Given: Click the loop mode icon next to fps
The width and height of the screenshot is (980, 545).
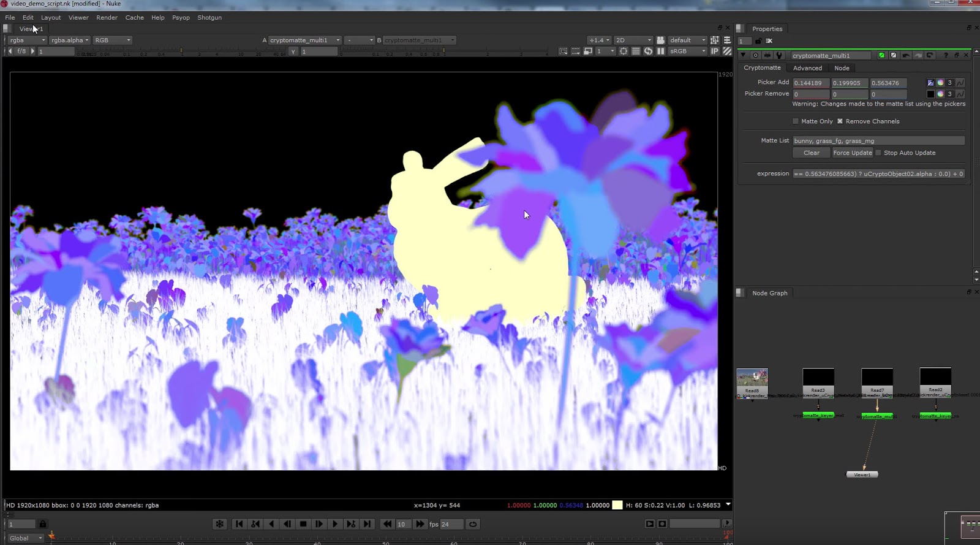Looking at the screenshot, I should point(473,524).
